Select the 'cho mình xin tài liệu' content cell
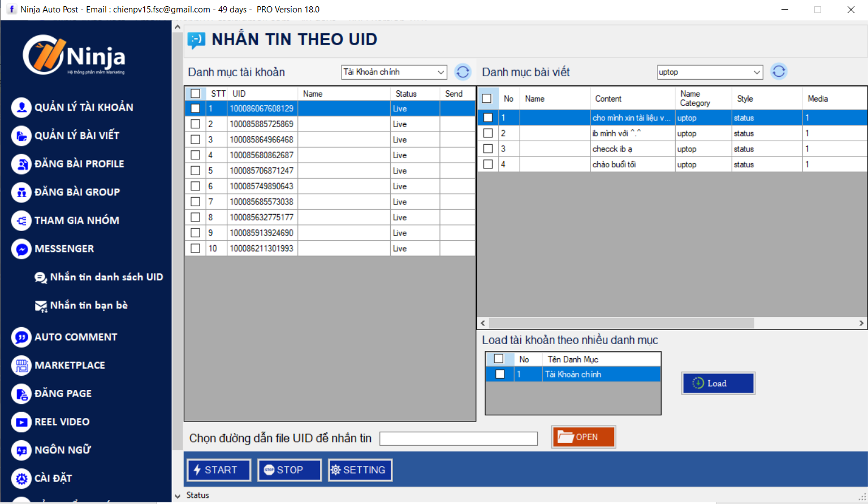This screenshot has height=504, width=868. click(632, 118)
